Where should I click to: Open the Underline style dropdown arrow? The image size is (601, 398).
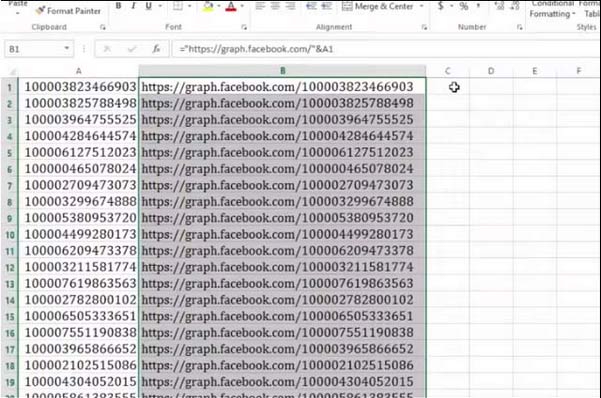(x=160, y=6)
